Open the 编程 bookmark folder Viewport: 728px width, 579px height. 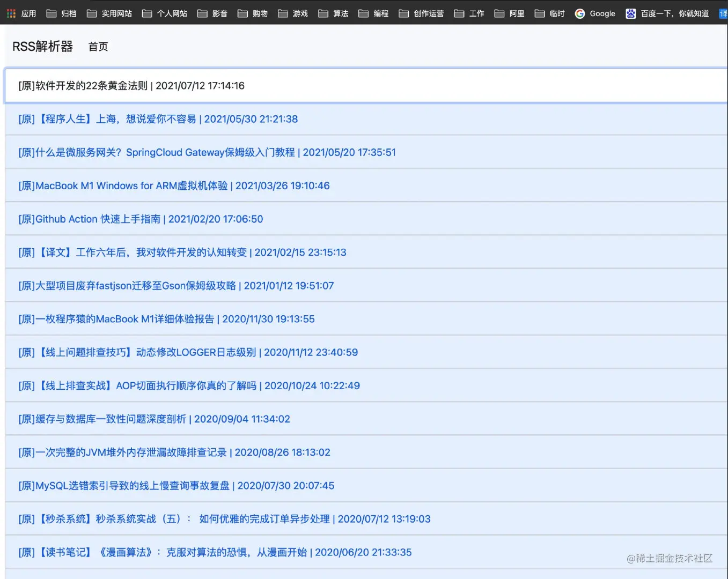pos(373,13)
